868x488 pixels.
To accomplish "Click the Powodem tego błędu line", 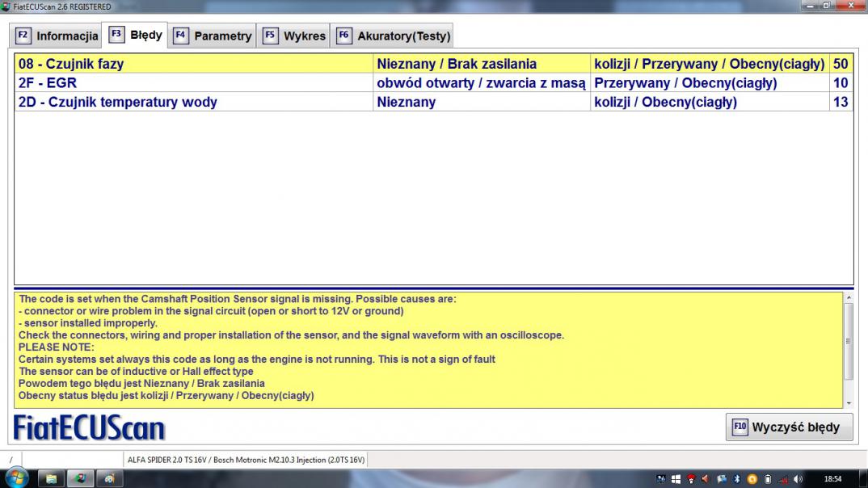I will coord(141,384).
